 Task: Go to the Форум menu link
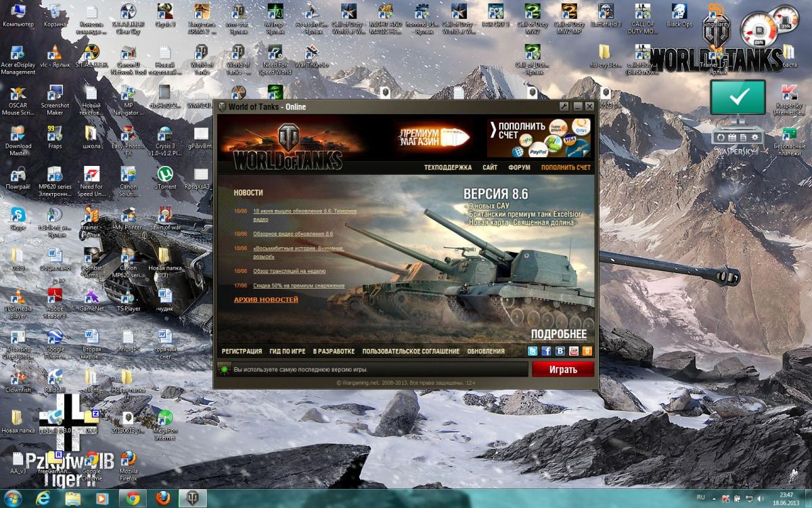coord(519,167)
